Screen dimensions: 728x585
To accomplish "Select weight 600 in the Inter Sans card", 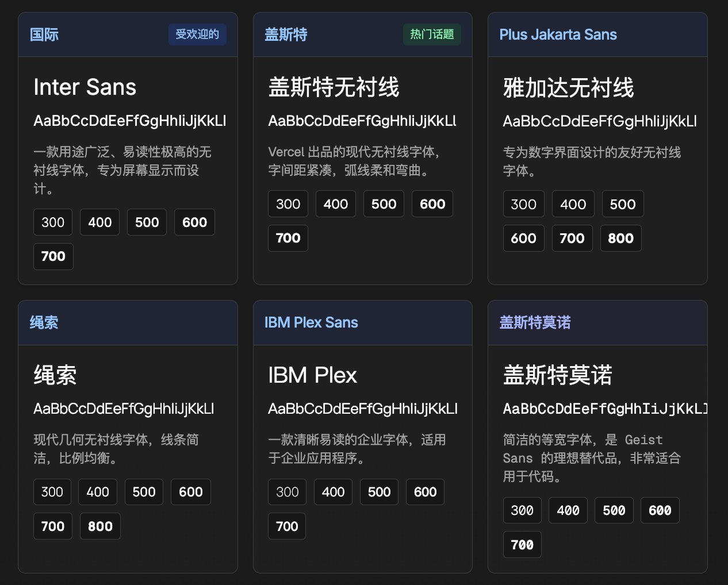I will coord(195,222).
